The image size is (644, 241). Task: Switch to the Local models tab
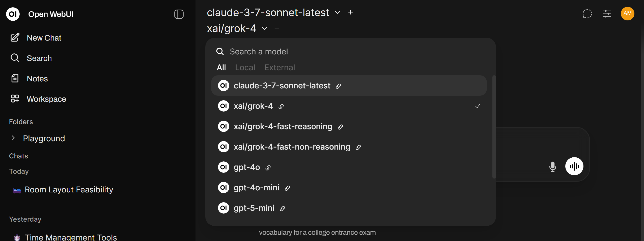[x=245, y=67]
